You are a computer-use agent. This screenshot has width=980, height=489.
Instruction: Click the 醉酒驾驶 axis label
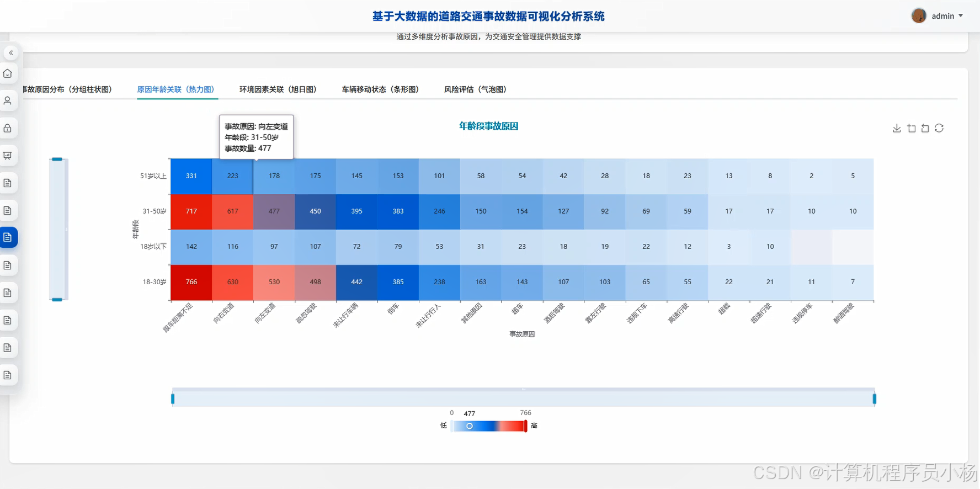click(x=844, y=313)
